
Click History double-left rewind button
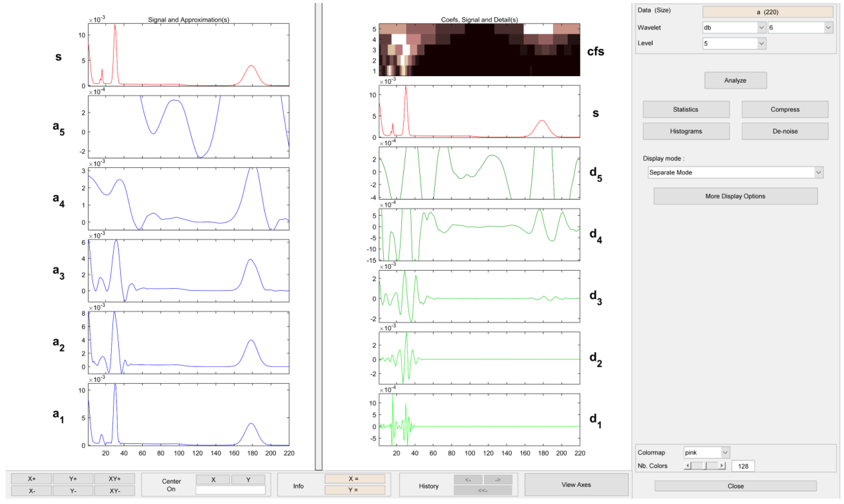[483, 491]
